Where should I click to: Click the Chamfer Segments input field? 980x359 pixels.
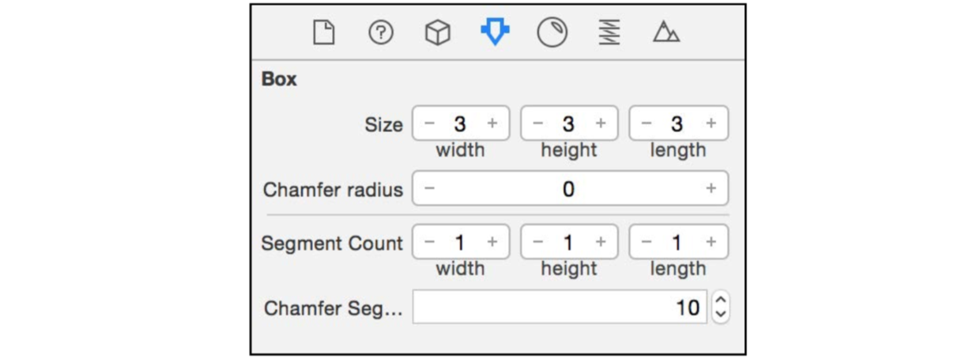pyautogui.click(x=559, y=307)
